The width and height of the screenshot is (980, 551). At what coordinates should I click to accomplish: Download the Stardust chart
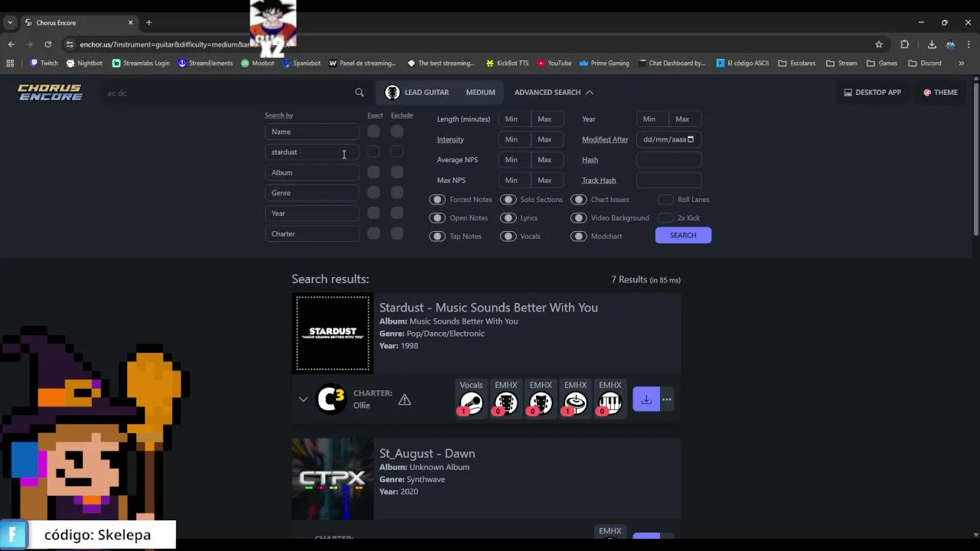pos(646,399)
